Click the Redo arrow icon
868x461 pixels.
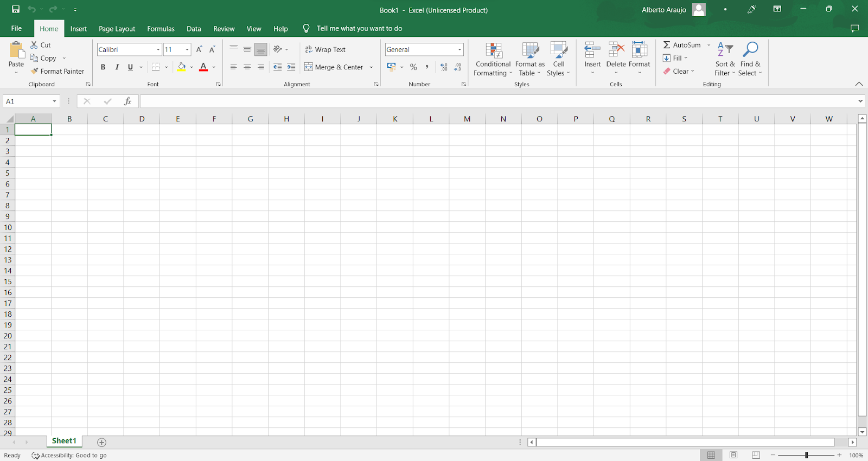point(53,9)
